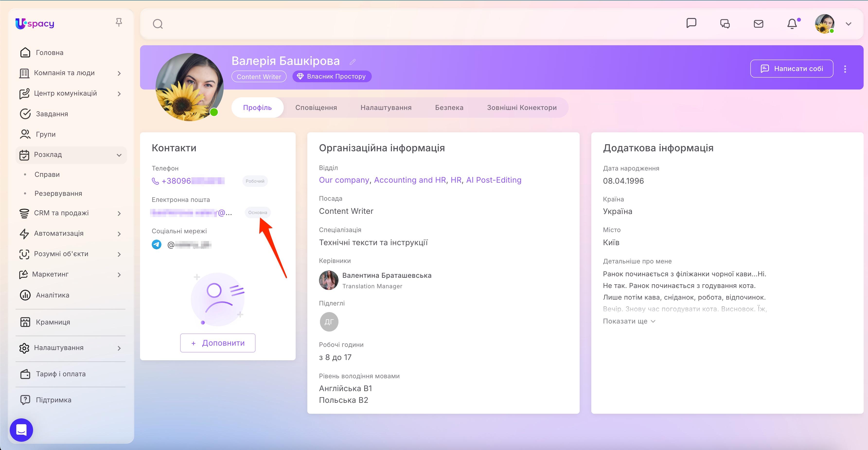Open the chat bubble icon in header
The image size is (868, 450).
pos(691,23)
